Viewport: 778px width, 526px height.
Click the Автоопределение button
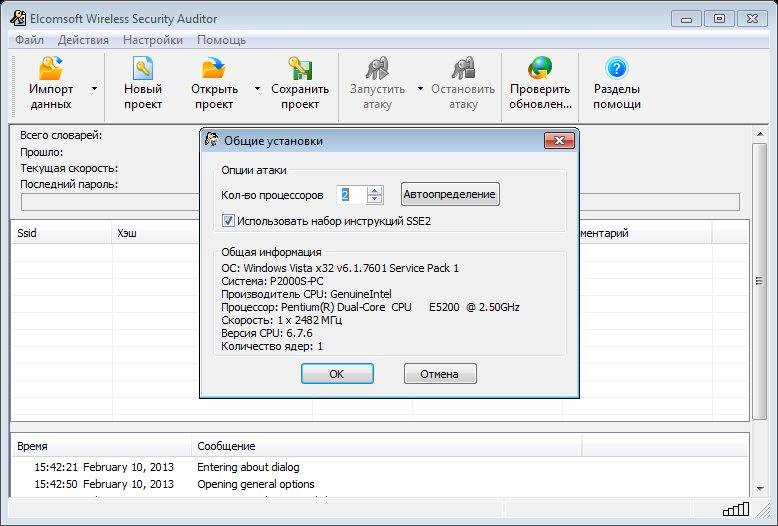pyautogui.click(x=450, y=194)
